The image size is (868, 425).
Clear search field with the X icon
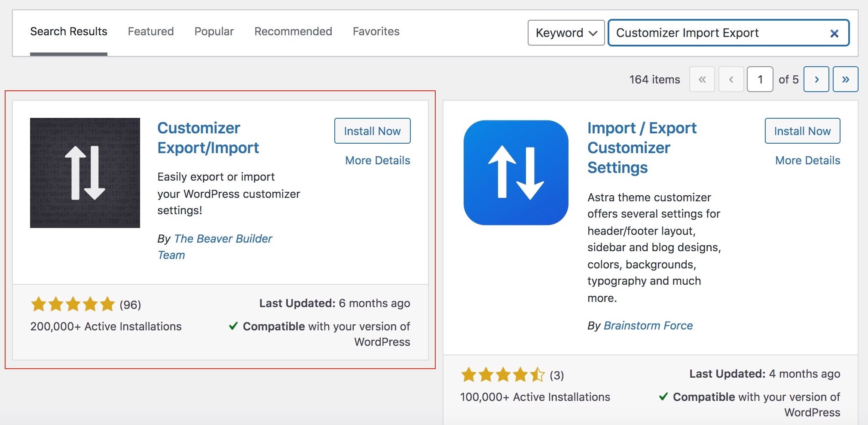point(834,33)
